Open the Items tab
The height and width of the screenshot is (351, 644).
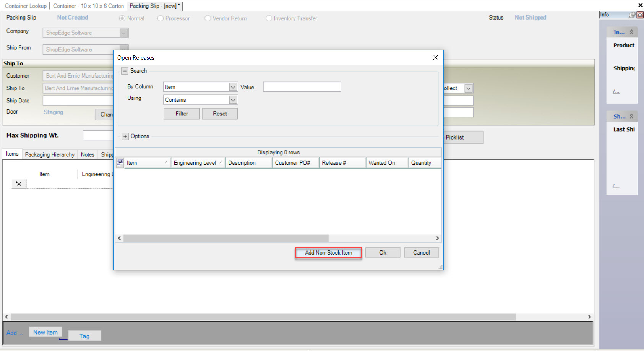point(12,154)
